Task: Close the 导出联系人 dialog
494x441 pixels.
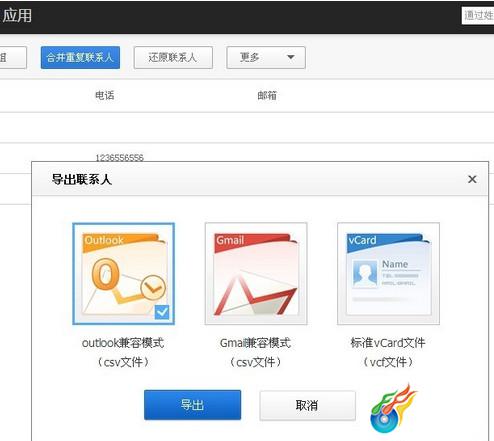Action: pyautogui.click(x=472, y=179)
